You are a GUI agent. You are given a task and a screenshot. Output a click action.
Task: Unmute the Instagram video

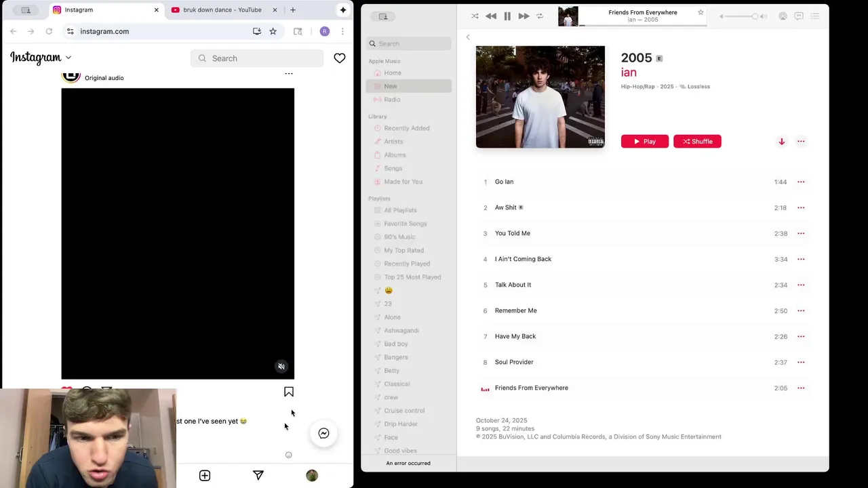pyautogui.click(x=281, y=367)
